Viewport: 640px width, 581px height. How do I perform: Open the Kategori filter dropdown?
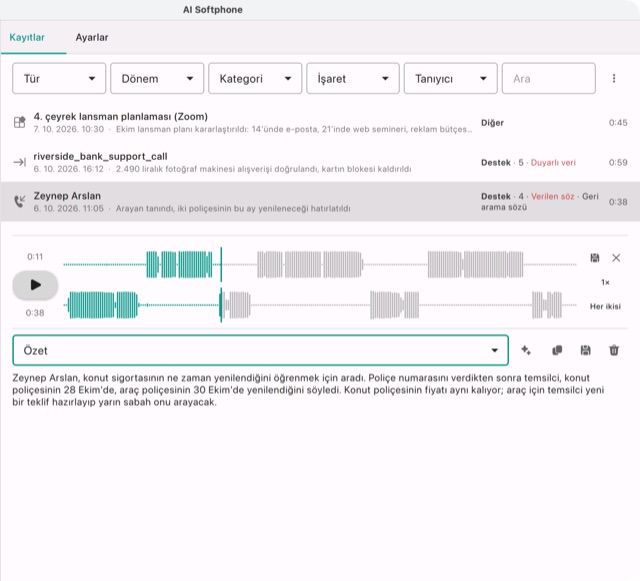point(255,78)
